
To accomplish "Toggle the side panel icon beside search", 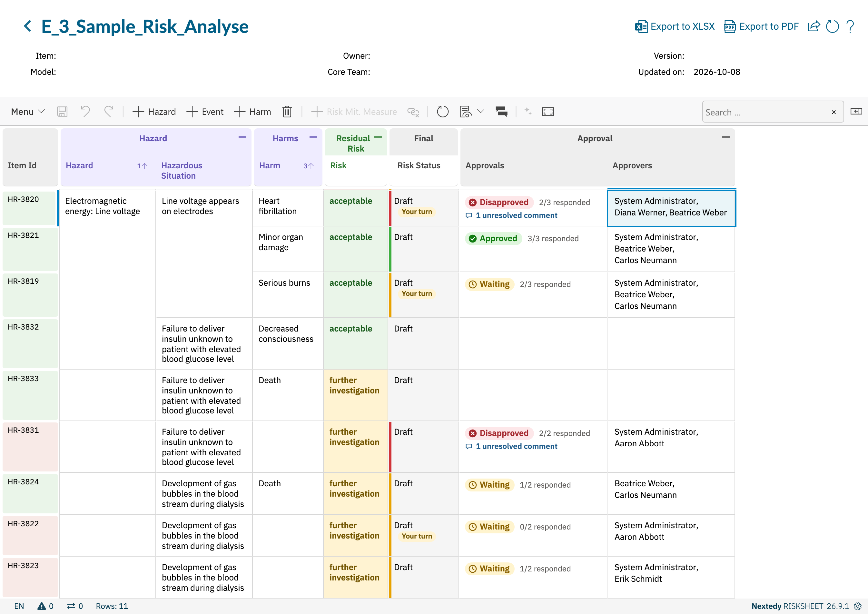I will coord(856,111).
